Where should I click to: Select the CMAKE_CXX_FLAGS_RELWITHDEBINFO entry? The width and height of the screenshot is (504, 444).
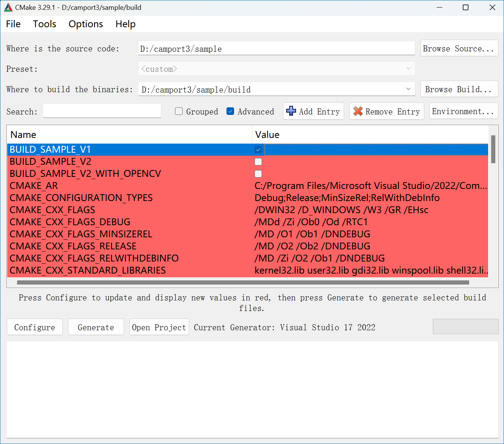click(94, 258)
